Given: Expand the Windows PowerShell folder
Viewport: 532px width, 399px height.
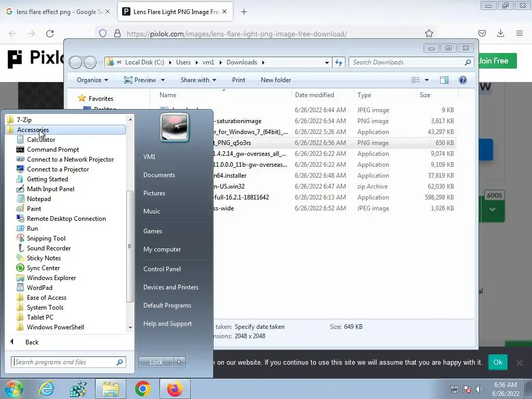Looking at the screenshot, I should 55,327.
